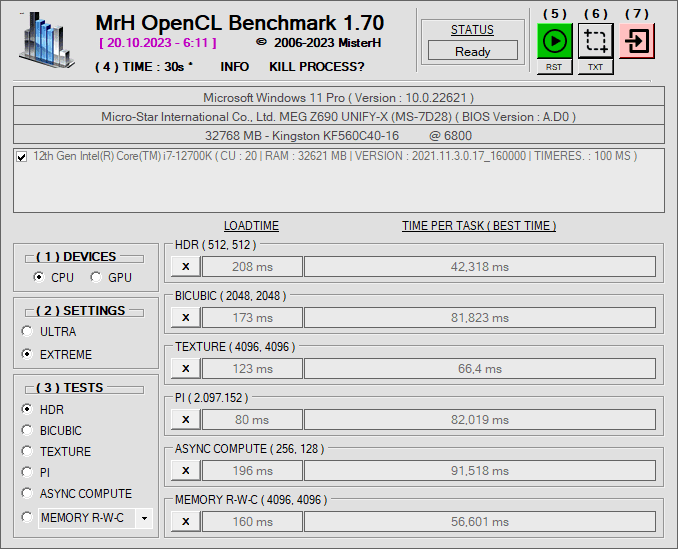
Task: Clear the ASYNC COMPUTE result with X button
Action: pos(186,470)
